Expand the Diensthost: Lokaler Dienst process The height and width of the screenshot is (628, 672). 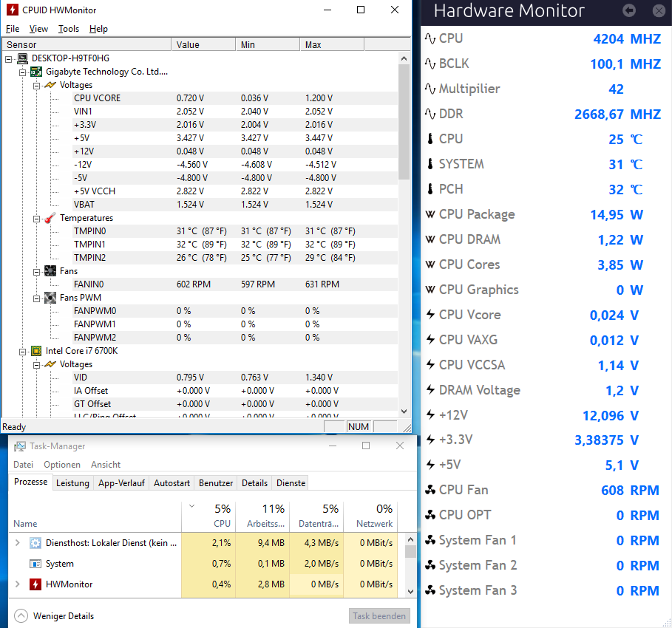[18, 543]
